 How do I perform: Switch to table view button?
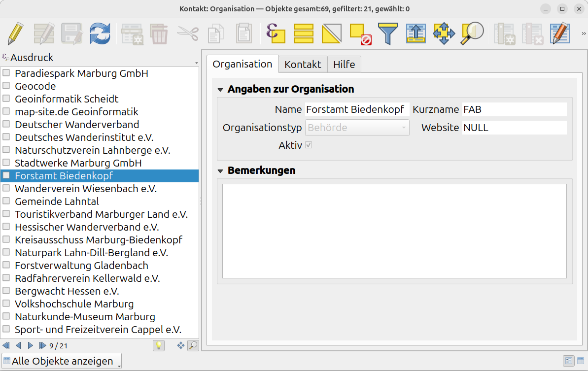[581, 361]
